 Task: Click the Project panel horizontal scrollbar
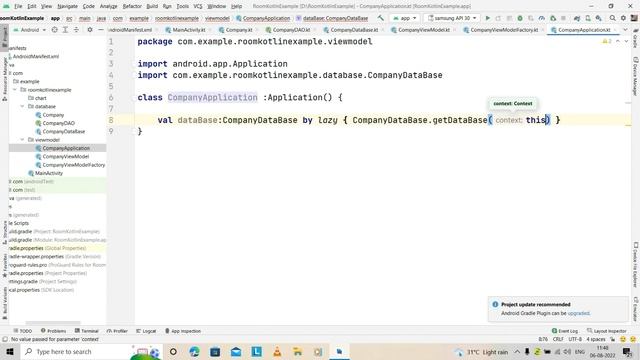pyautogui.click(x=53, y=322)
